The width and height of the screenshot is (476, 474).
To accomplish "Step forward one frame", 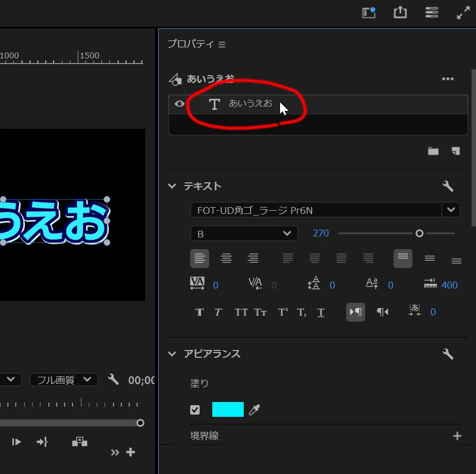I will pos(16,442).
